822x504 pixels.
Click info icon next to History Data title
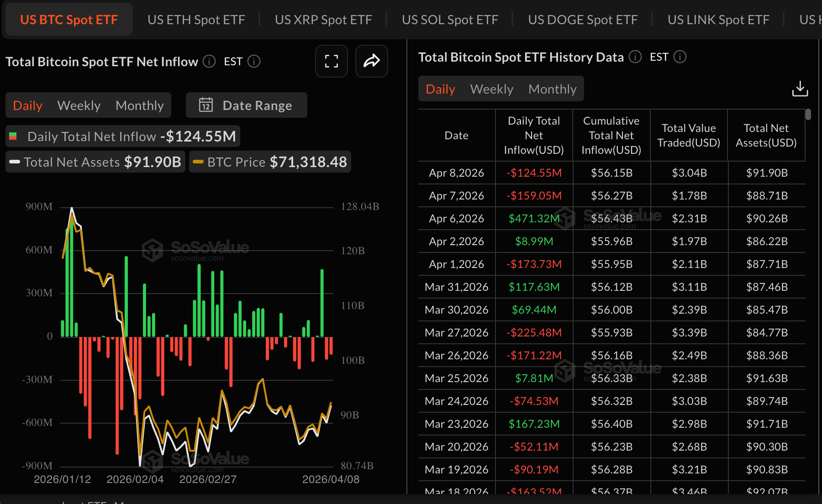635,57
